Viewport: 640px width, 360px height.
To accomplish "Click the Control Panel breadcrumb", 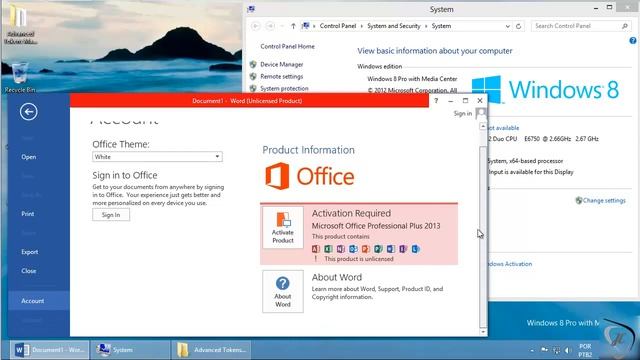I will 338,26.
